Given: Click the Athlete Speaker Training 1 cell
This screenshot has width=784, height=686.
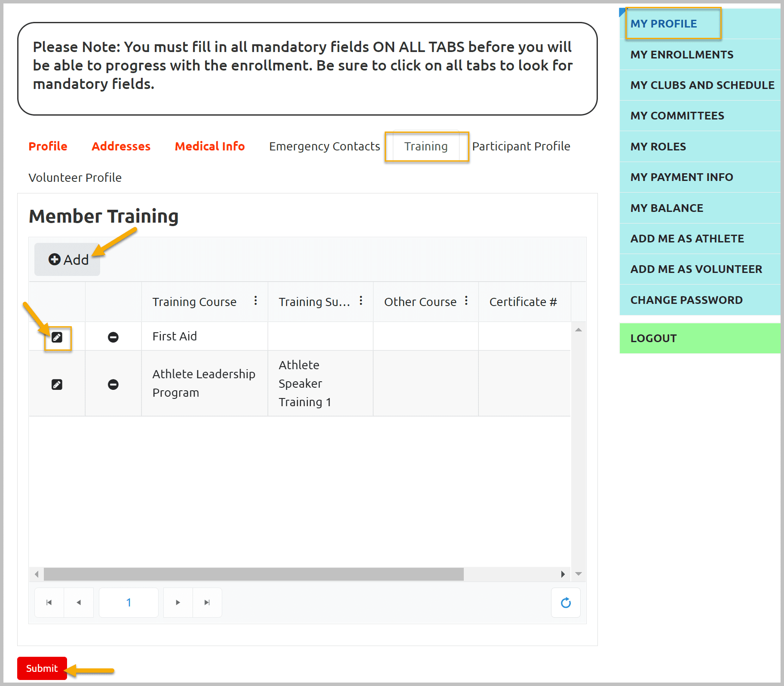Looking at the screenshot, I should pos(320,383).
